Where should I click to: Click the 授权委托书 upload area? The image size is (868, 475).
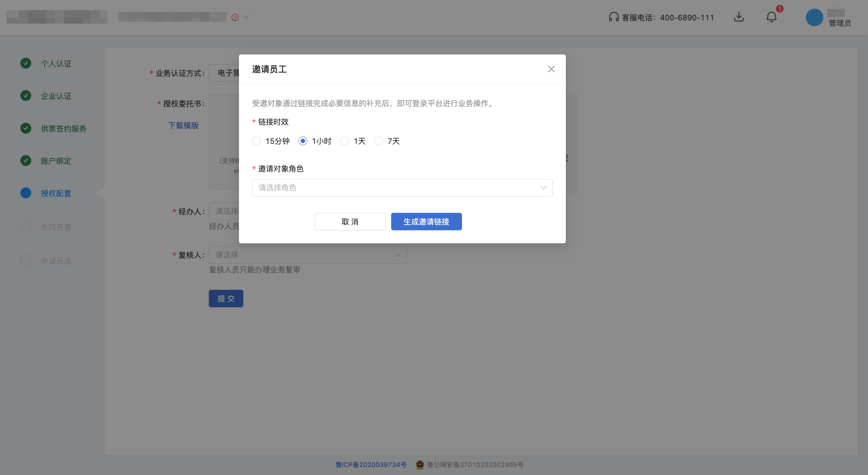[224, 142]
